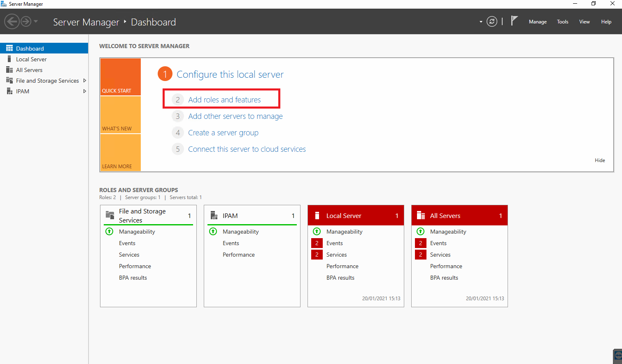Select the QUICK START tile
The width and height of the screenshot is (622, 364).
(x=121, y=77)
